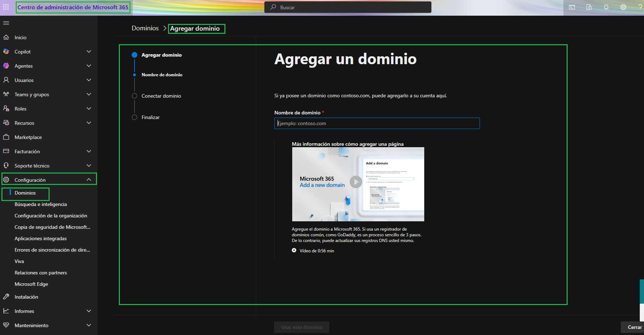
Task: Open Aplicaciones integradas
Action: point(41,238)
